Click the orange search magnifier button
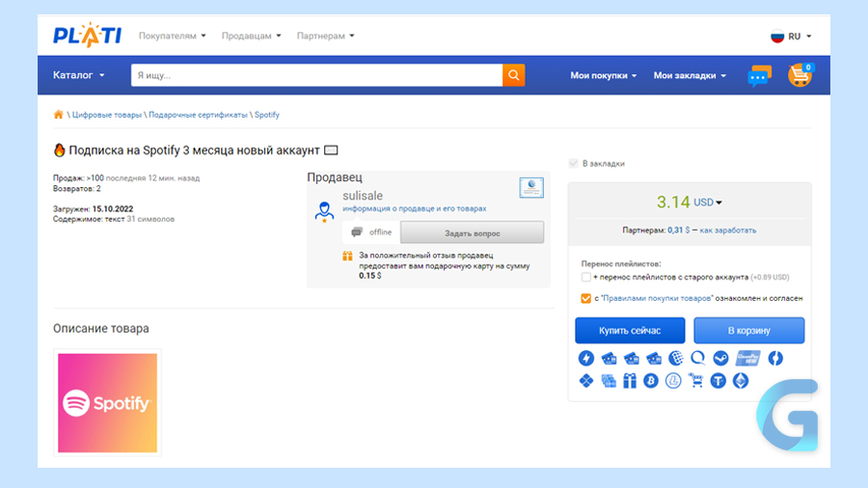This screenshot has height=488, width=868. (514, 75)
